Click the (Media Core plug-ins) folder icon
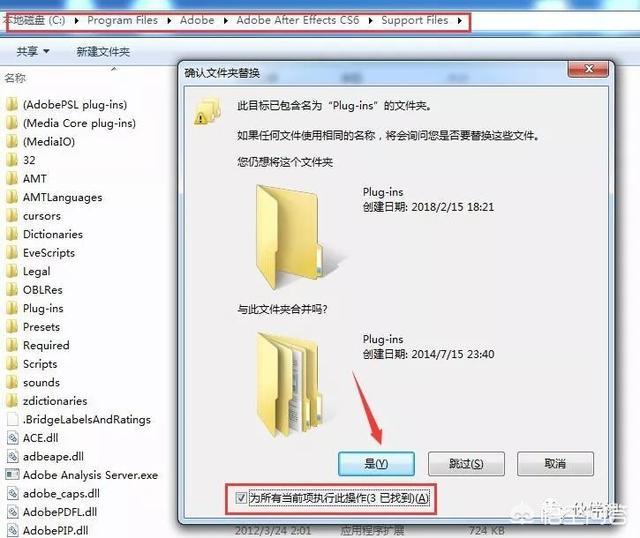This screenshot has width=640, height=538. coord(12,123)
